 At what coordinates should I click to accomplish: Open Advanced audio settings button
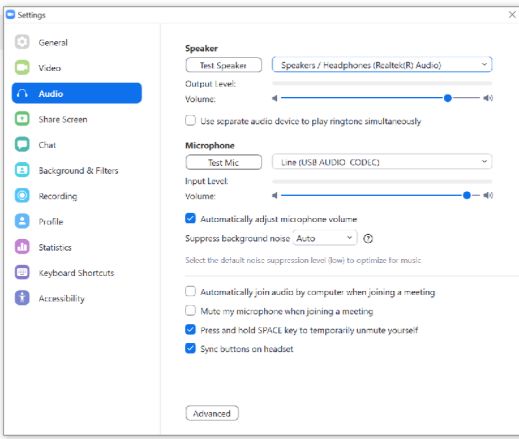point(212,413)
